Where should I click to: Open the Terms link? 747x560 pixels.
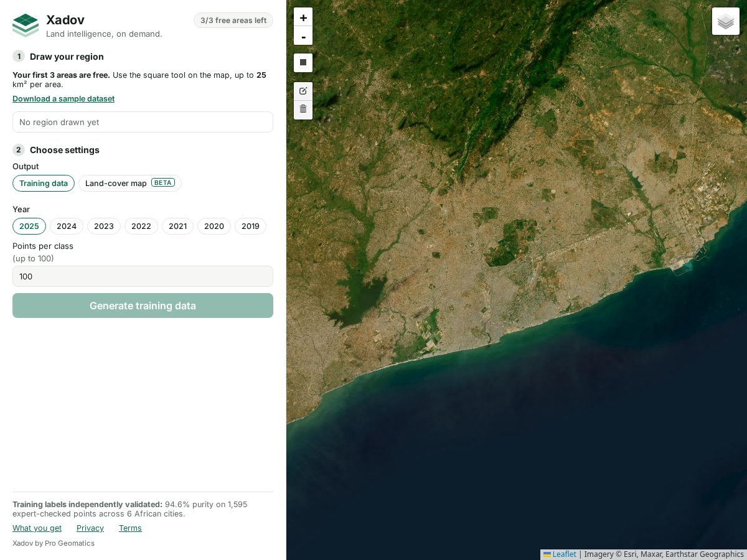point(130,528)
